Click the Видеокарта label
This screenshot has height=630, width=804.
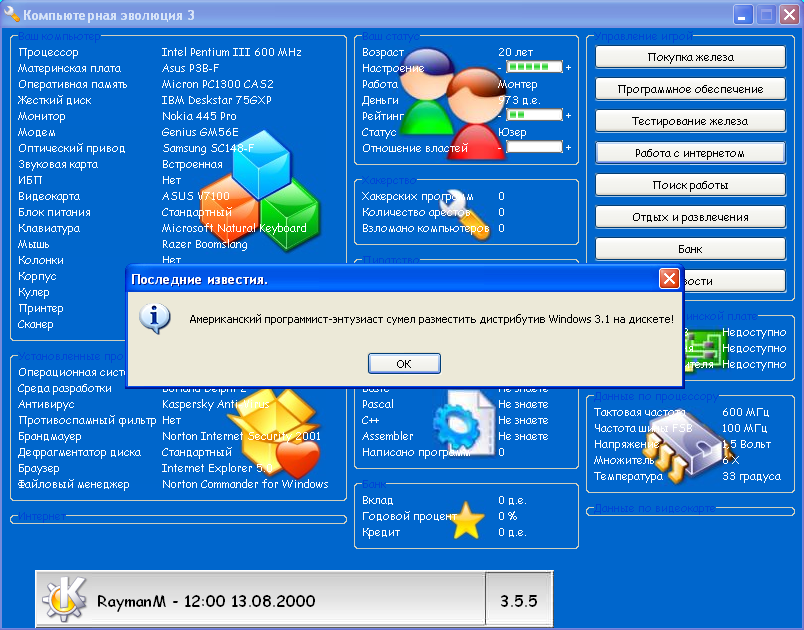49,196
